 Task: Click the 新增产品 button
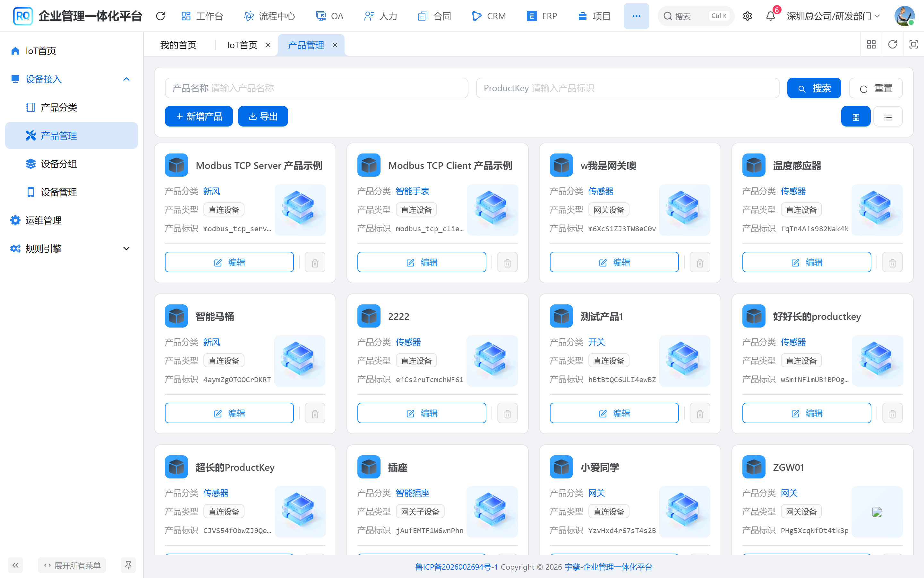point(199,116)
